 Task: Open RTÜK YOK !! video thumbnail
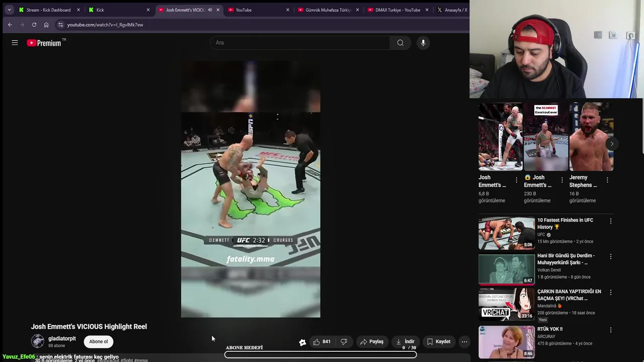pyautogui.click(x=507, y=342)
